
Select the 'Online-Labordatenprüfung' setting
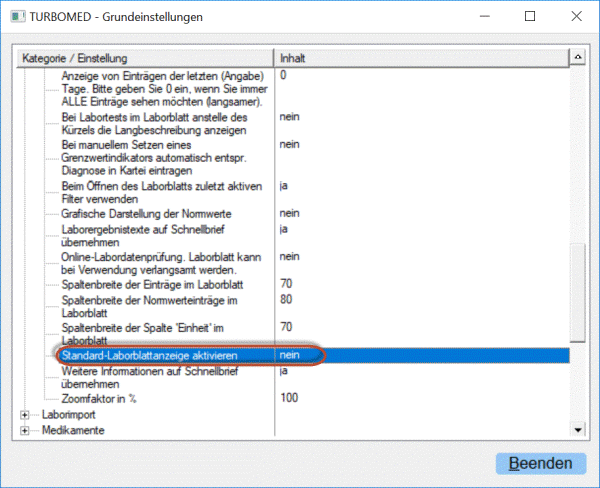(x=161, y=264)
